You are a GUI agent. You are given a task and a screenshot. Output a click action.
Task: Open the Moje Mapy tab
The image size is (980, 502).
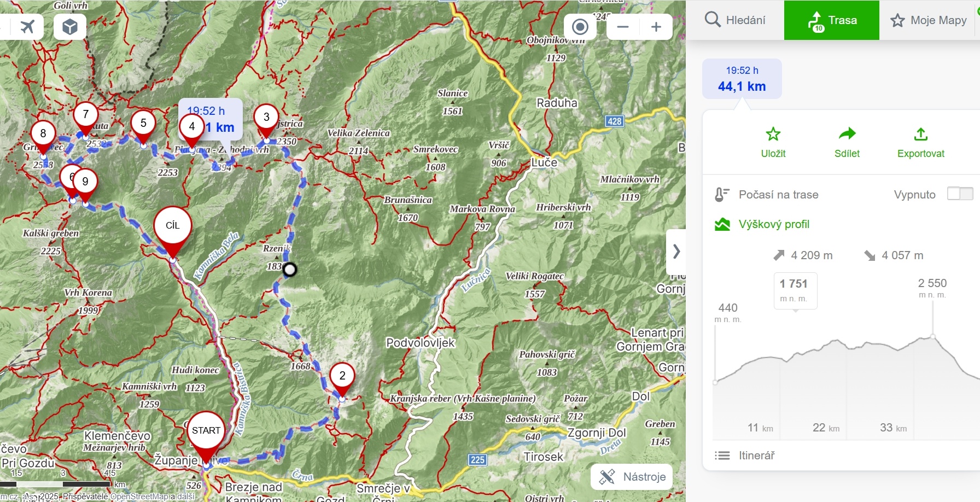929,20
